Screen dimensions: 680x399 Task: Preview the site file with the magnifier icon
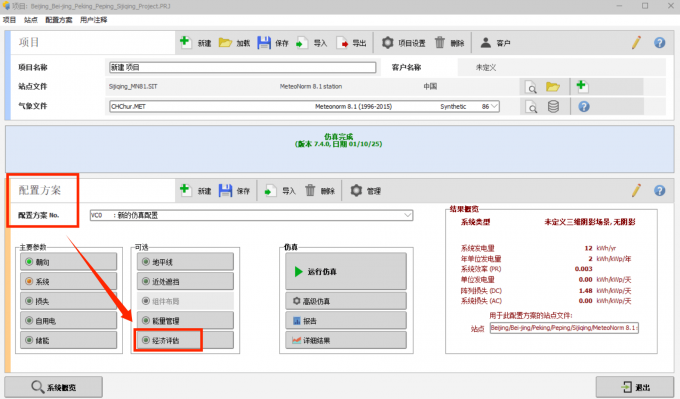531,87
